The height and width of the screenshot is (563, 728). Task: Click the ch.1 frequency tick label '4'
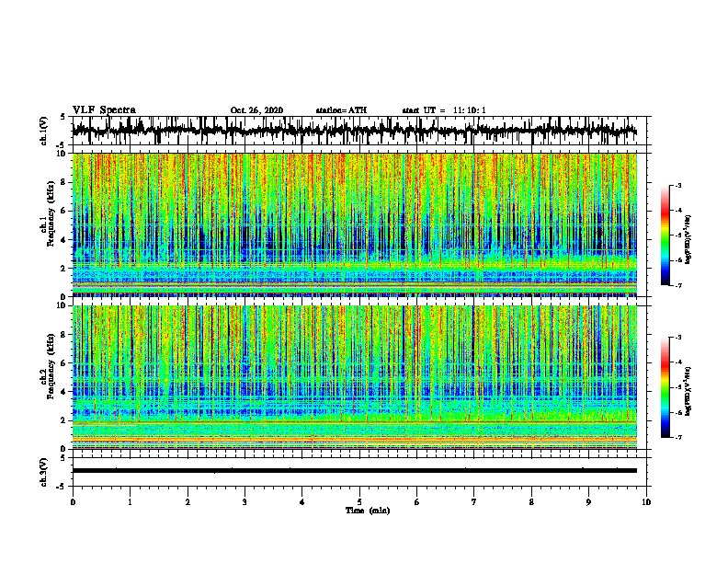[64, 240]
